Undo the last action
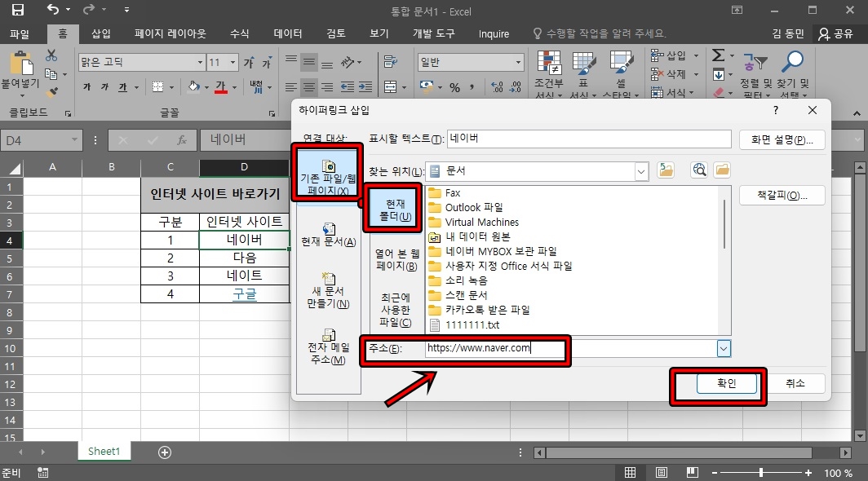This screenshot has width=868, height=481. tap(52, 10)
